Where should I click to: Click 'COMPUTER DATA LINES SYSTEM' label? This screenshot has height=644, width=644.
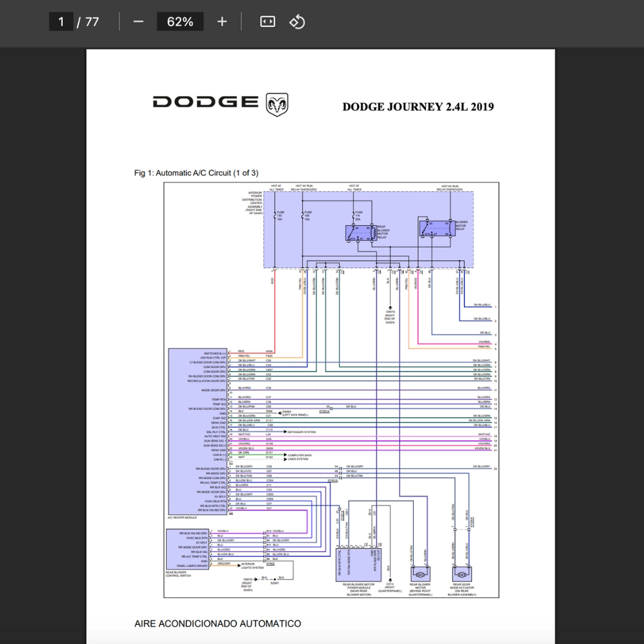pos(299,457)
